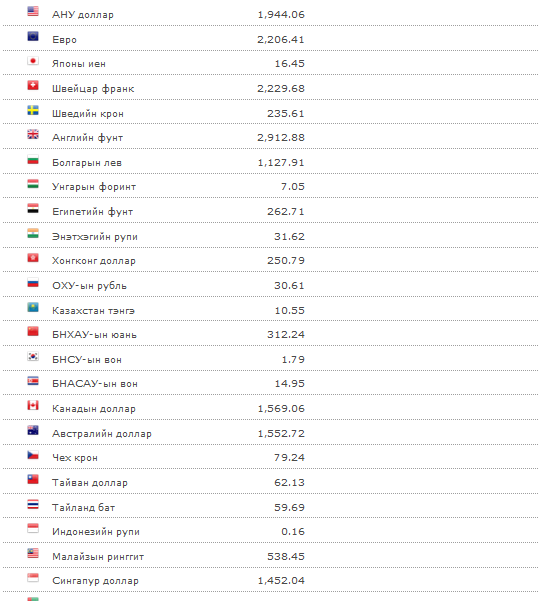Select the Kazakhstan flag icon for Казахстан тэнгэ
Screen dimensions: 546x601
[x=33, y=307]
